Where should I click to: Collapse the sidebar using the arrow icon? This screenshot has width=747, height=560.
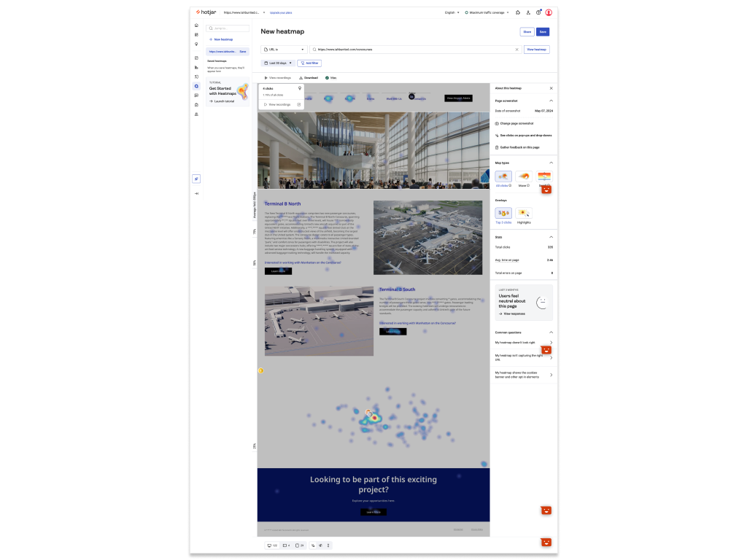pyautogui.click(x=196, y=193)
